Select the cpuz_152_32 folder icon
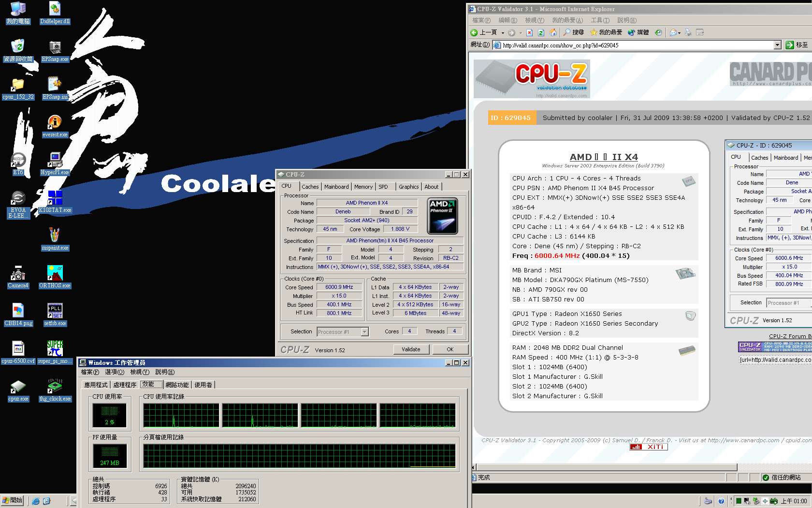The width and height of the screenshot is (812, 508). coord(18,89)
